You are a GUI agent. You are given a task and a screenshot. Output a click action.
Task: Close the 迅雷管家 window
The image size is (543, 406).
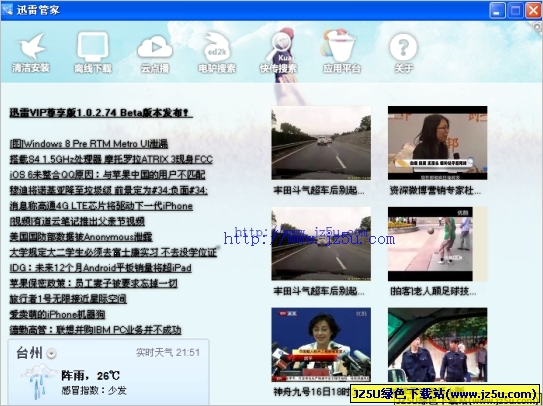(x=533, y=10)
